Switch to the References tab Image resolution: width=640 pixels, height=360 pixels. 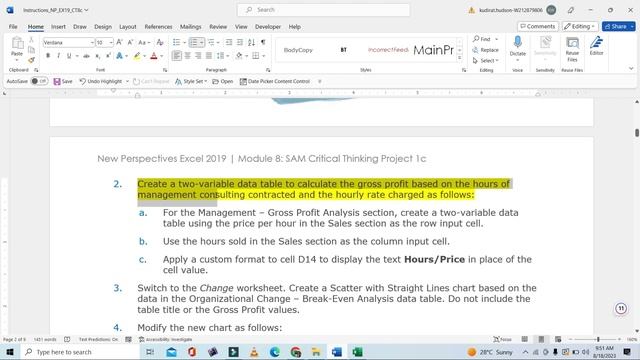(x=158, y=27)
